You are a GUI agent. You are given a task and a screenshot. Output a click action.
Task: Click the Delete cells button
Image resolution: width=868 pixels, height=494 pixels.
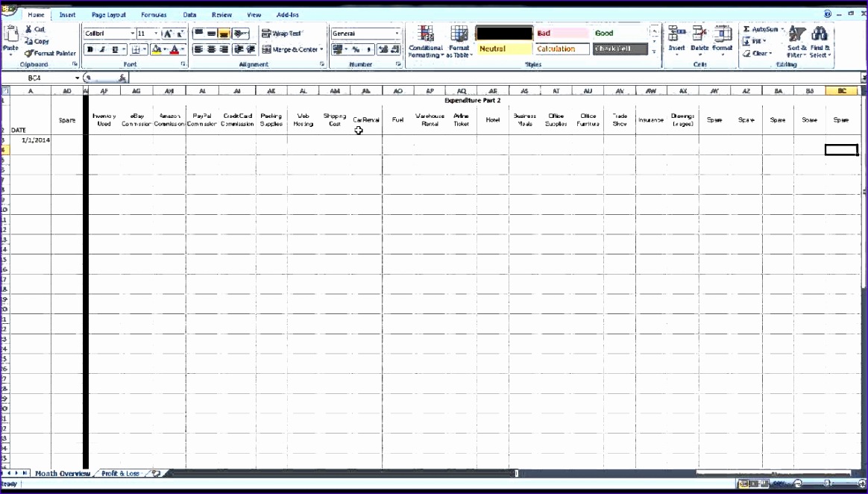point(699,37)
